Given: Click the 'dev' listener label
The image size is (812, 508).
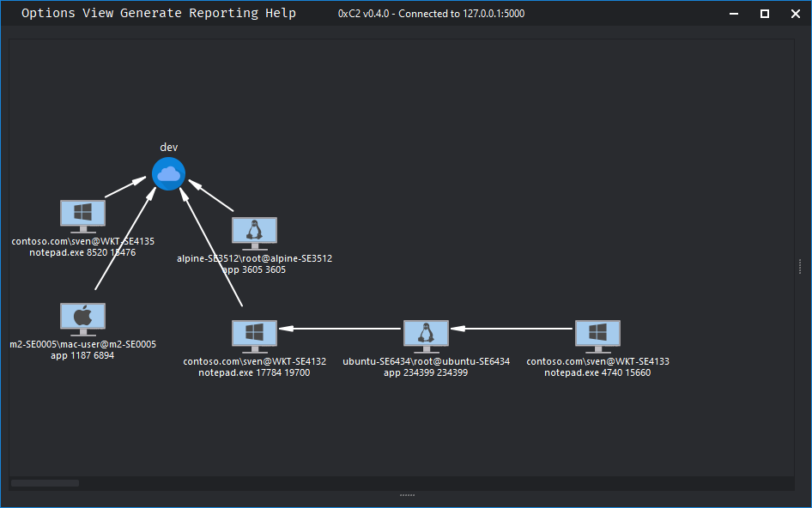Looking at the screenshot, I should point(169,147).
